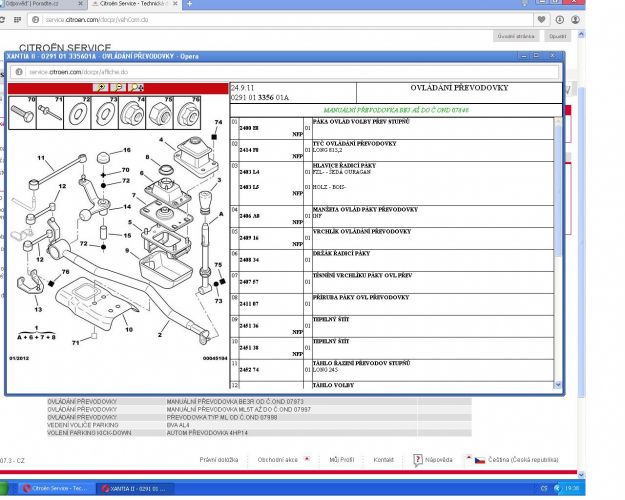This screenshot has height=500, width=625.
Task: Open the Obchodní akce link
Action: pyautogui.click(x=278, y=460)
